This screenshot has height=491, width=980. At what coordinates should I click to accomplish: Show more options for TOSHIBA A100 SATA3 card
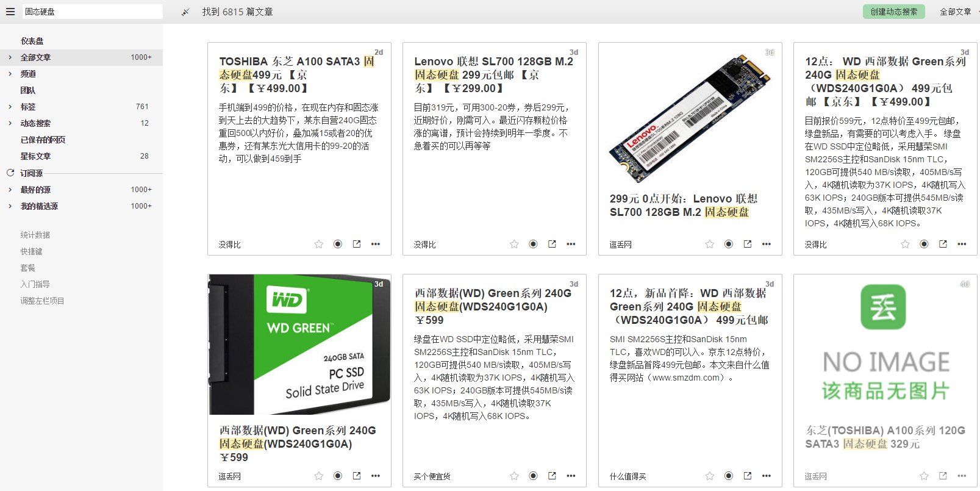pyautogui.click(x=376, y=244)
